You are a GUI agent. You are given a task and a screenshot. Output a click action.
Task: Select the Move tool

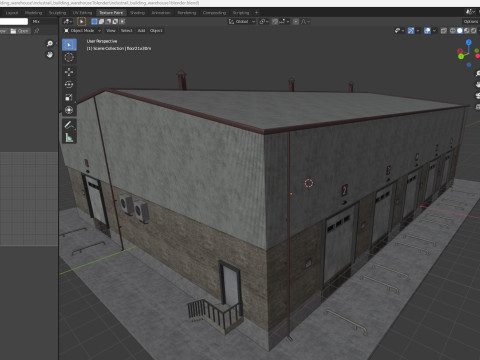69,72
